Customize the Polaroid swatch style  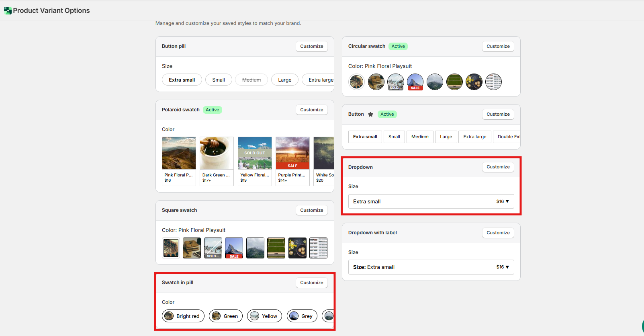pos(311,110)
